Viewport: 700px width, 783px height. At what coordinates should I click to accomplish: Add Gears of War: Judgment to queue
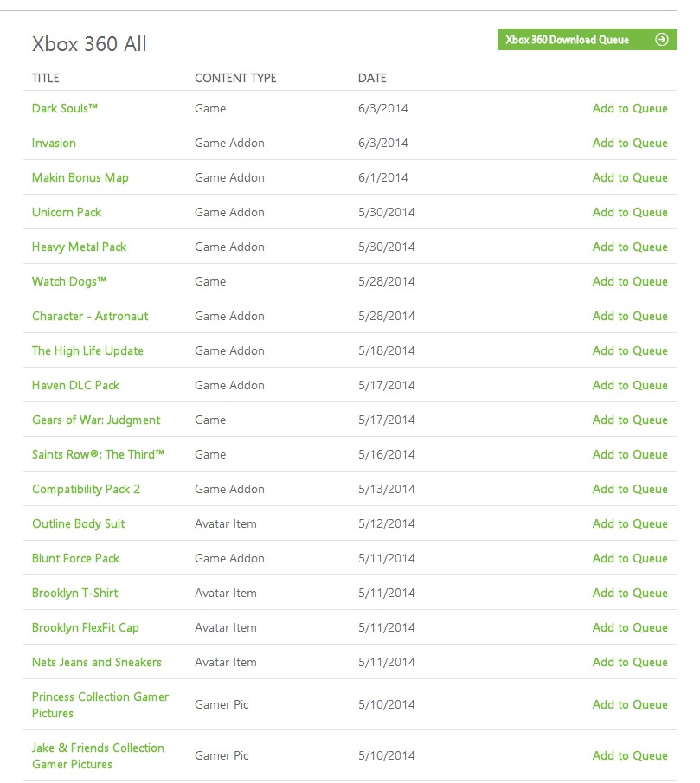[x=630, y=420]
